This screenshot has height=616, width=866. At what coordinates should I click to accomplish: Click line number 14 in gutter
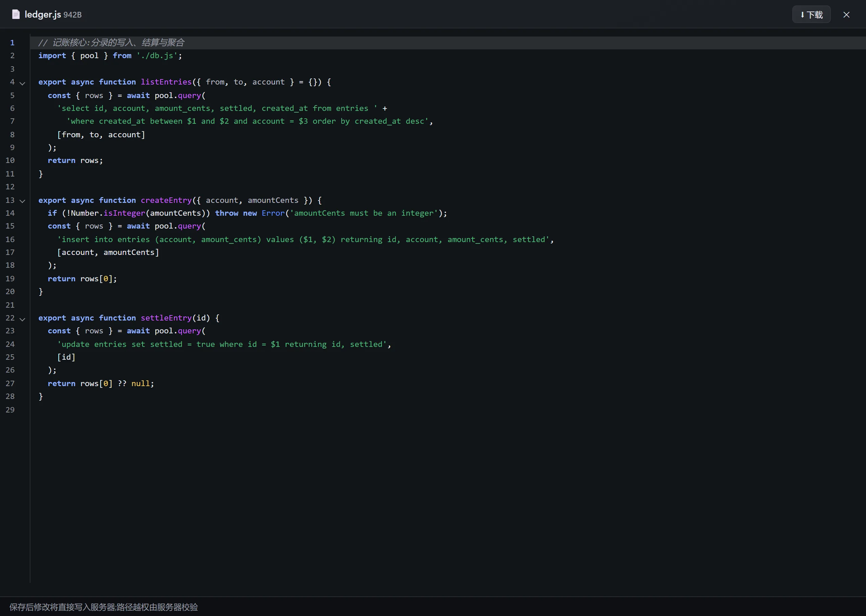click(x=10, y=213)
